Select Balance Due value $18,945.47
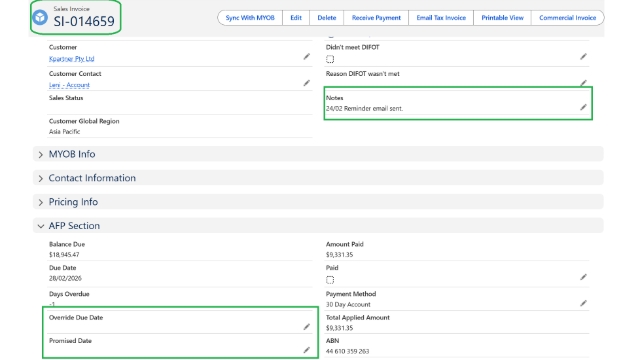640x360 pixels. pos(64,255)
